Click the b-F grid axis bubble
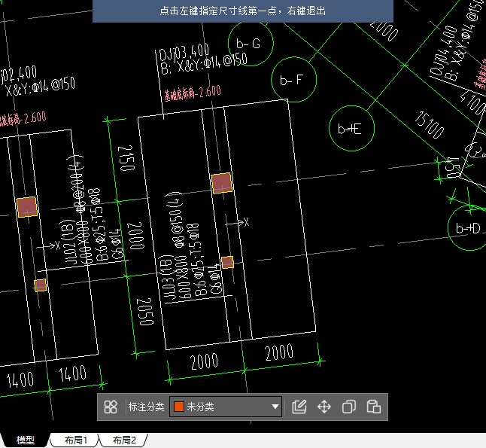 pos(294,79)
